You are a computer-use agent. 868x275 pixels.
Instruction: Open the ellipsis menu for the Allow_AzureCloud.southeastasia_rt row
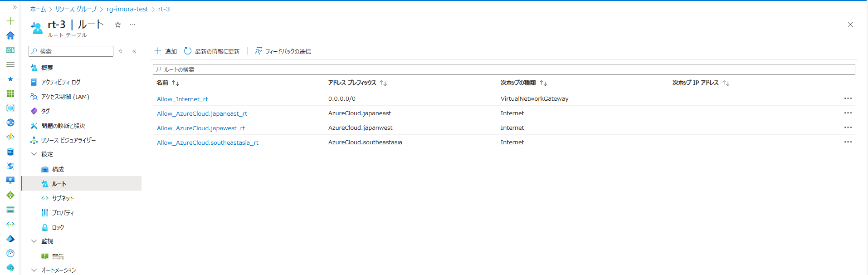coord(848,142)
